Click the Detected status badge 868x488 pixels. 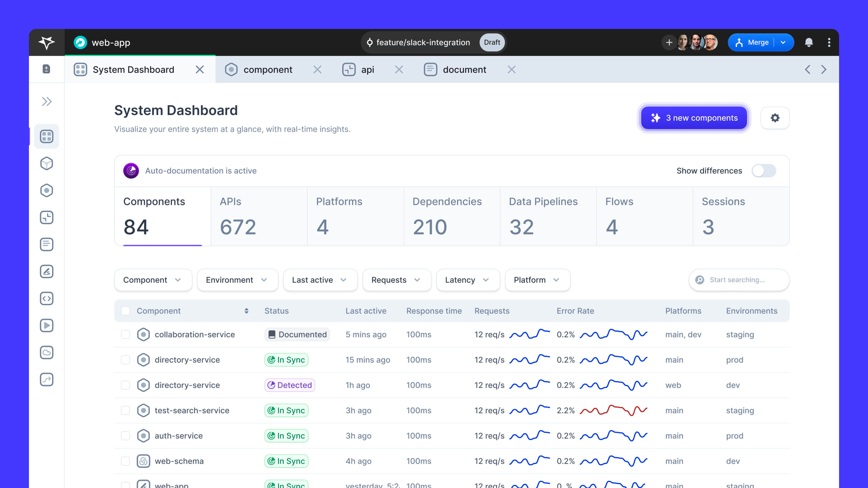[x=289, y=385]
